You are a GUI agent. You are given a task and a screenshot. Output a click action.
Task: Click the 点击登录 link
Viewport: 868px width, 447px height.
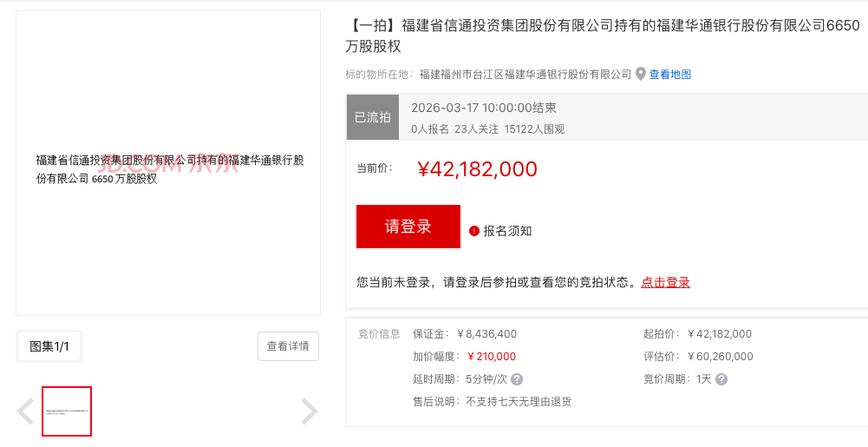(665, 282)
